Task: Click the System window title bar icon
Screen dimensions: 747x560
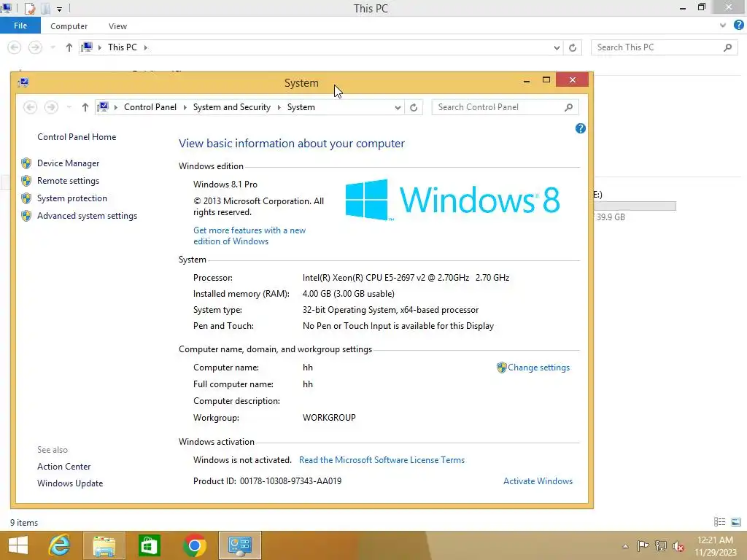Action: [23, 83]
